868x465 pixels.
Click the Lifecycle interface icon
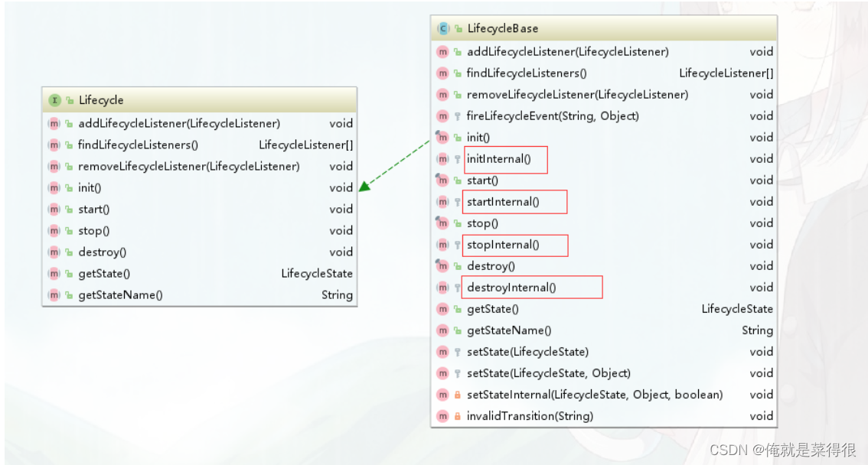[x=54, y=100]
